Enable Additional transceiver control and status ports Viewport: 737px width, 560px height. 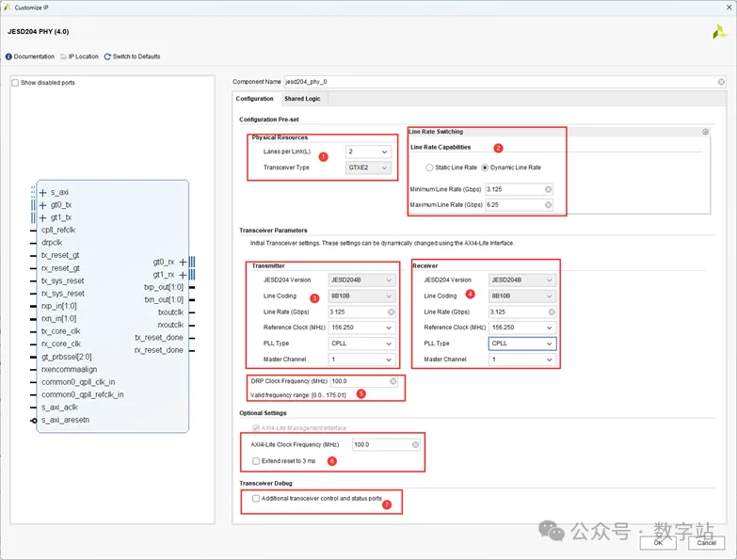[256, 499]
